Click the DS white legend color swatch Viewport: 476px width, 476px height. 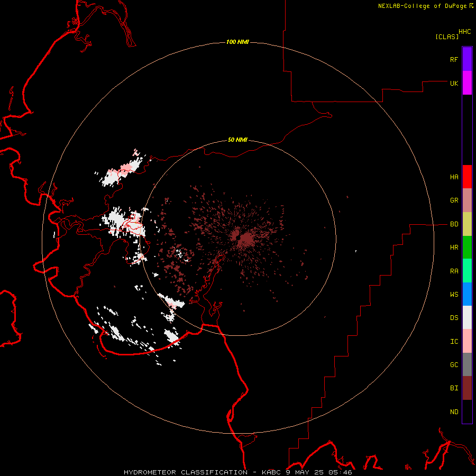coord(467,317)
